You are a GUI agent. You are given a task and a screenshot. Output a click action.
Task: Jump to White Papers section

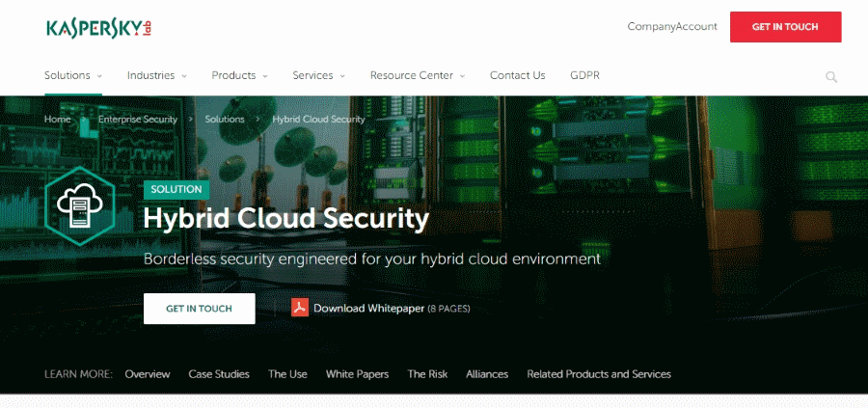pyautogui.click(x=357, y=374)
